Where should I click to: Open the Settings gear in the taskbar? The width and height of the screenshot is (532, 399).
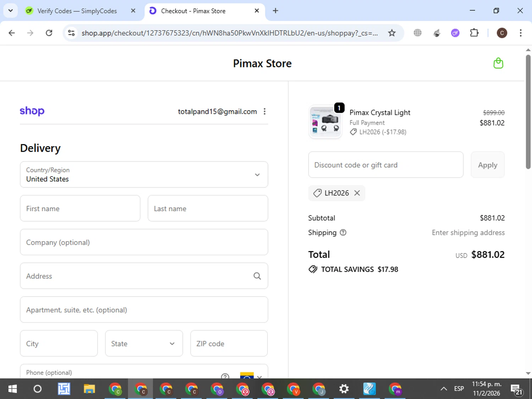point(344,389)
